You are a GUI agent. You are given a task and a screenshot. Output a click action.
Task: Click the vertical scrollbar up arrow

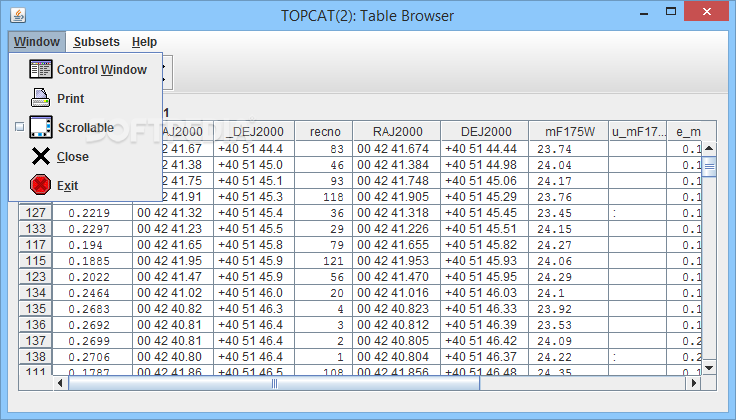click(709, 148)
